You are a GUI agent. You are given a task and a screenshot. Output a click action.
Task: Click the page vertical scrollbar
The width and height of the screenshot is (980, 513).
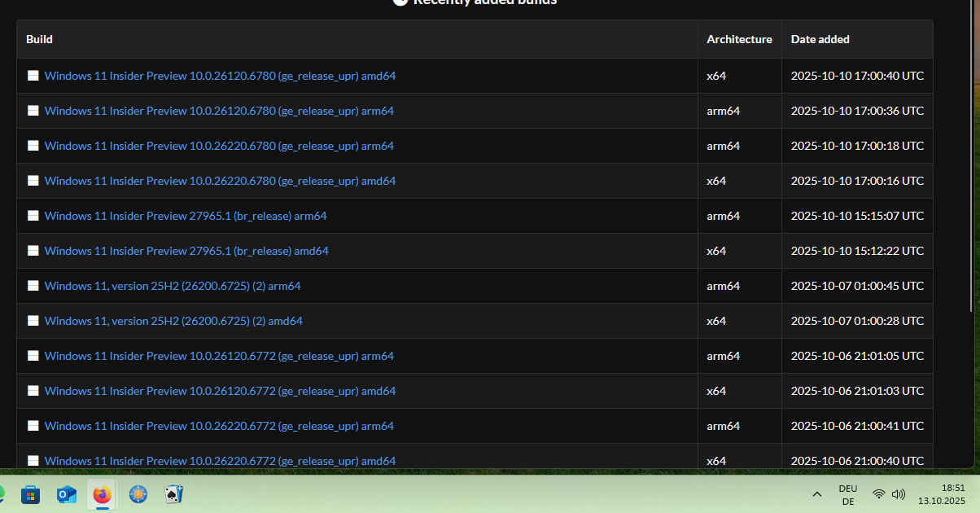click(970, 155)
